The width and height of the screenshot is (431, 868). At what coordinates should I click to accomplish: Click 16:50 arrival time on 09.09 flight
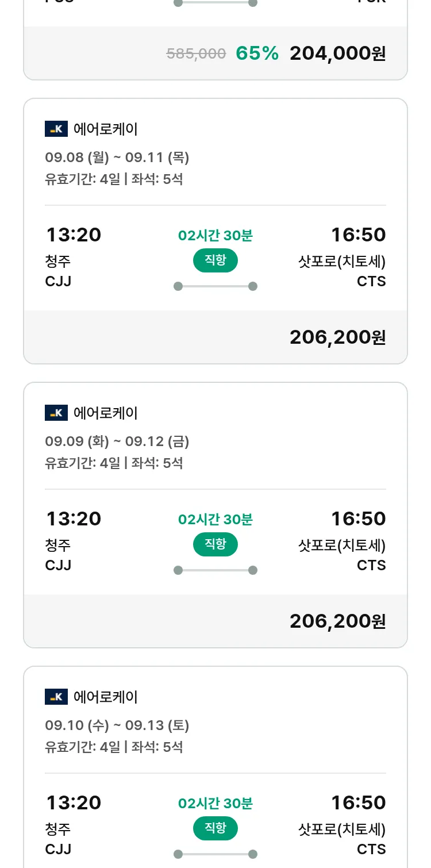[358, 519]
